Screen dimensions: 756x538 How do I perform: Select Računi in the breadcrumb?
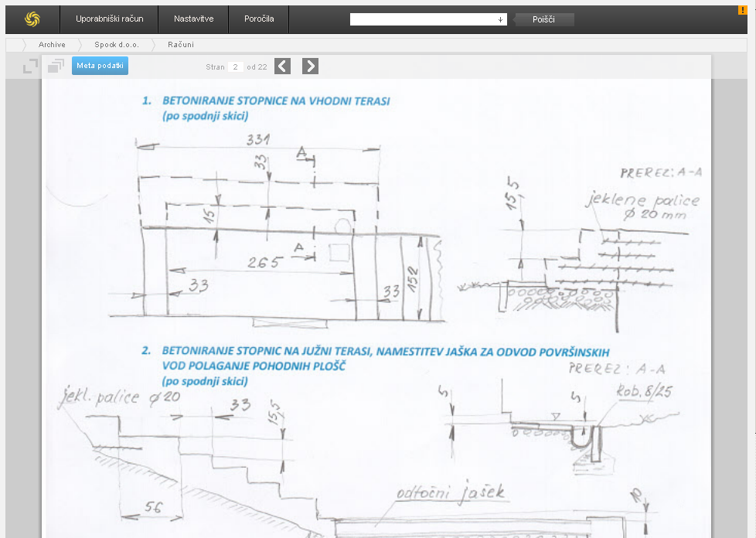[x=181, y=45]
